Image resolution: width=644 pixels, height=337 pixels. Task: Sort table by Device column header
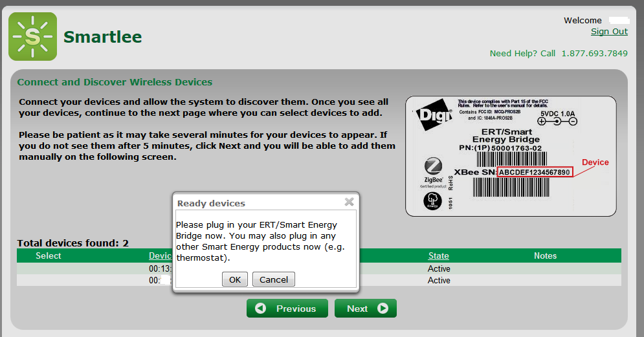[x=160, y=255]
